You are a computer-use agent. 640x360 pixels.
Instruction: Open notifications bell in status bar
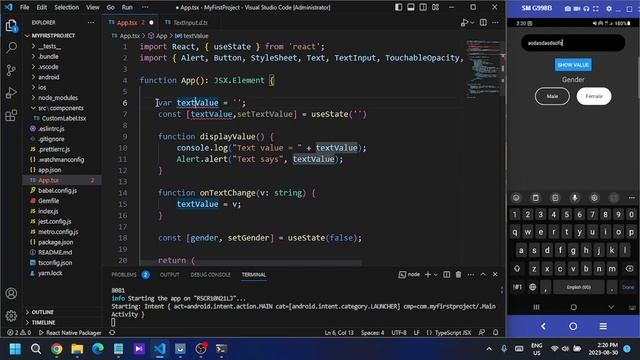pyautogui.click(x=496, y=333)
